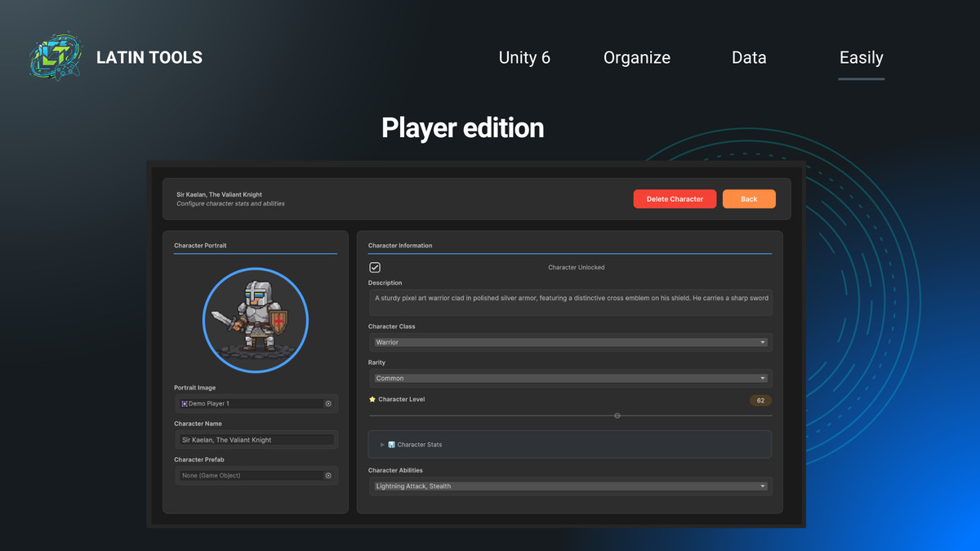Uncheck the Character Unlocked checkbox
Viewport: 980px width, 551px height.
click(374, 267)
